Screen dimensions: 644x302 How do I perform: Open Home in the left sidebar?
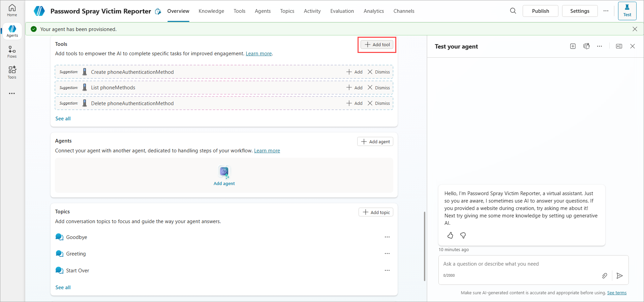pos(12,10)
